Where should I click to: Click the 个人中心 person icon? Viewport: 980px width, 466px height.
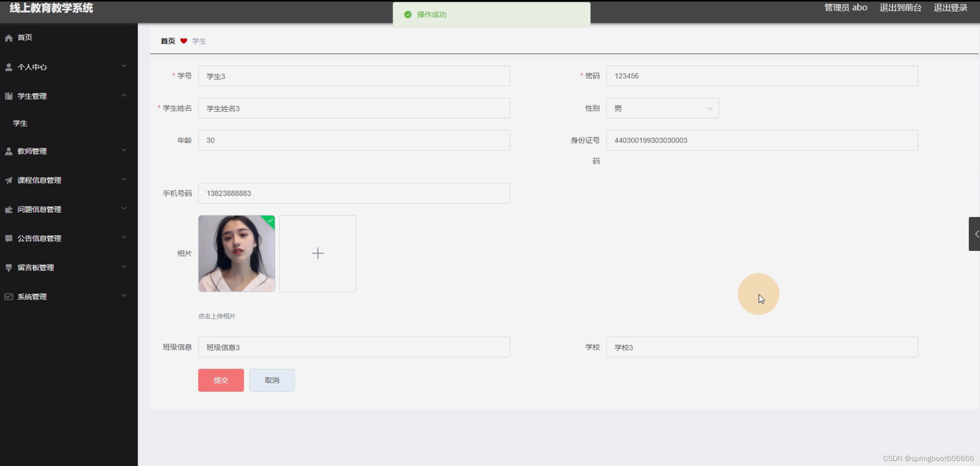(x=9, y=67)
